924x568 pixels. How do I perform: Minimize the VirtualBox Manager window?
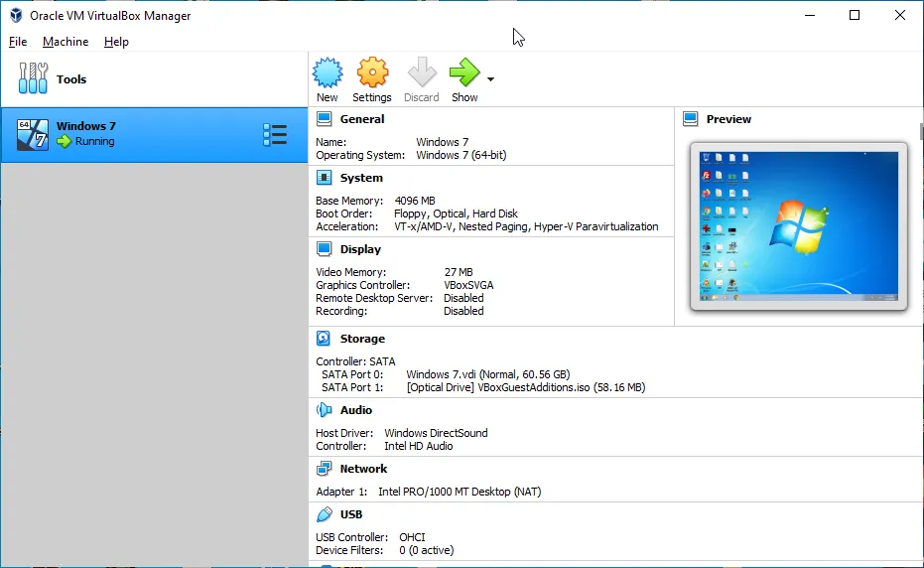point(810,15)
